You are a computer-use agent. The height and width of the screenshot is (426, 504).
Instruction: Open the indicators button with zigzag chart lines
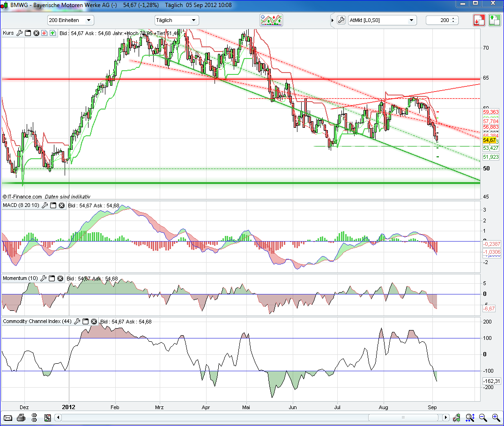tap(272, 20)
